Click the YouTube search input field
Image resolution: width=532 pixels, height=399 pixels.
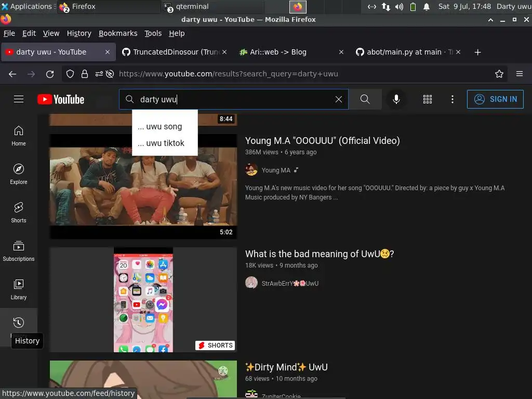[x=234, y=99]
